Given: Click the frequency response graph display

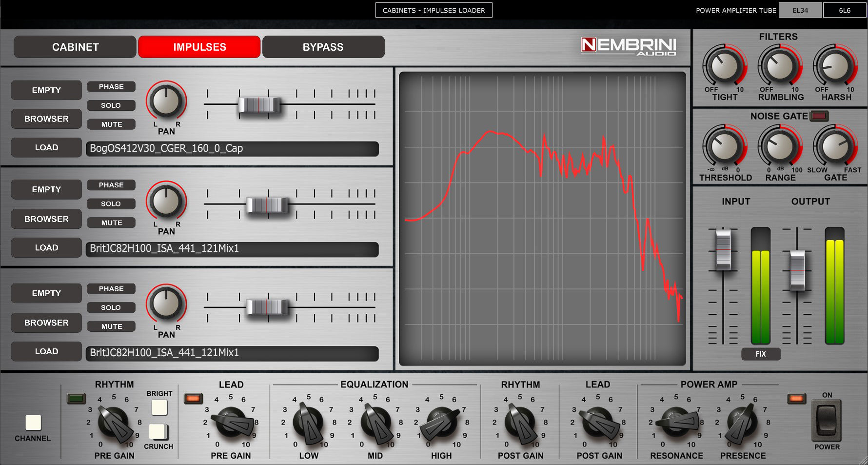Looking at the screenshot, I should [542, 219].
